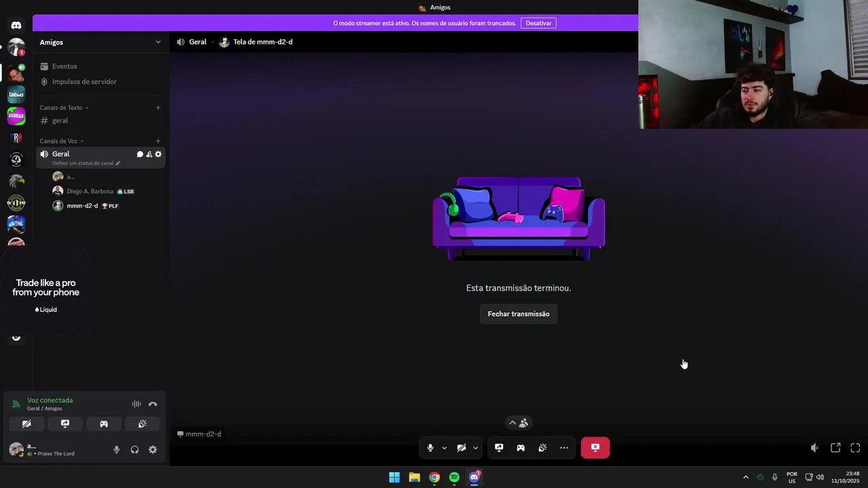Share screen from call control bar
The image size is (868, 488).
499,448
